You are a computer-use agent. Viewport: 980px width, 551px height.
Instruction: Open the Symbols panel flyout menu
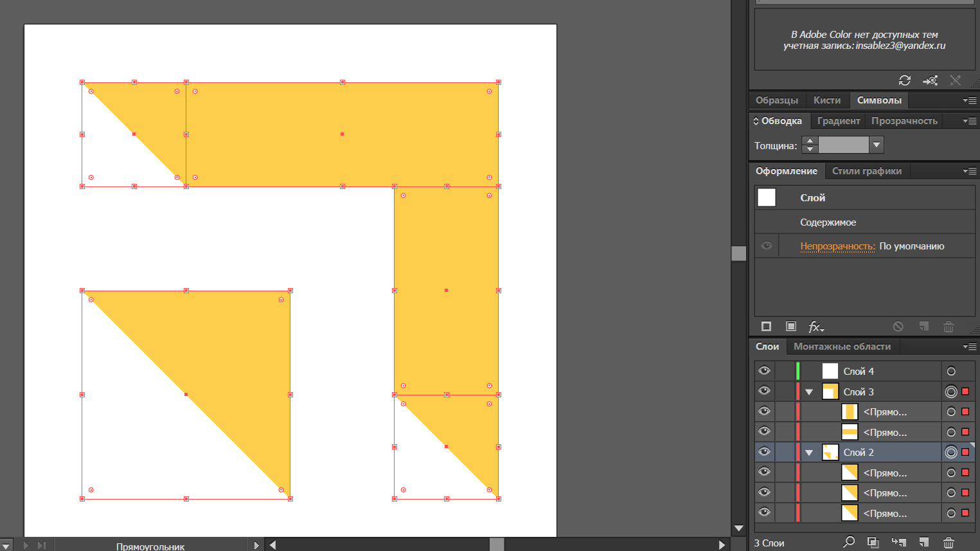970,100
